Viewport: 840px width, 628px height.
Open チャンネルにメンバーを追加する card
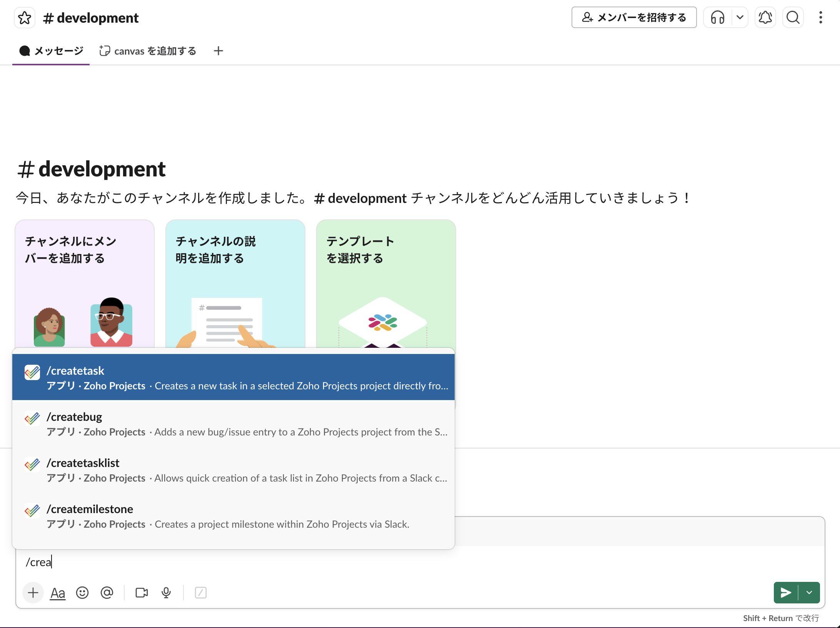click(85, 284)
